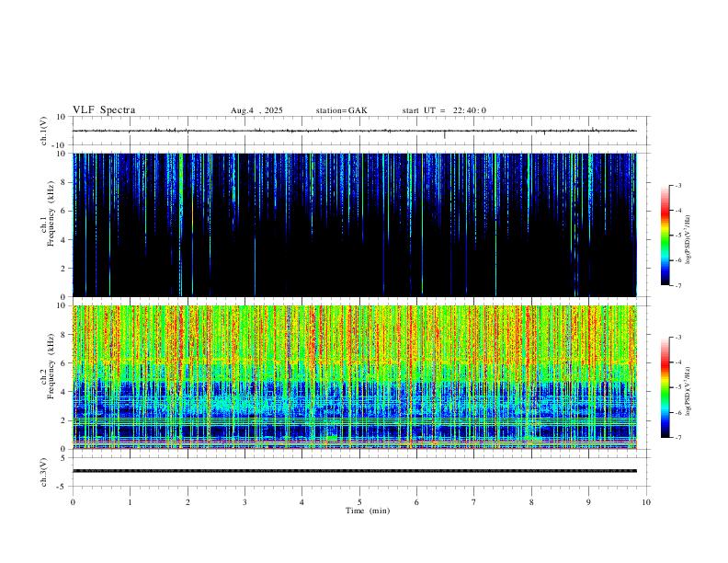Click the "-5" tick on ch.3(V) axis
The height and width of the screenshot is (563, 728).
click(x=63, y=487)
